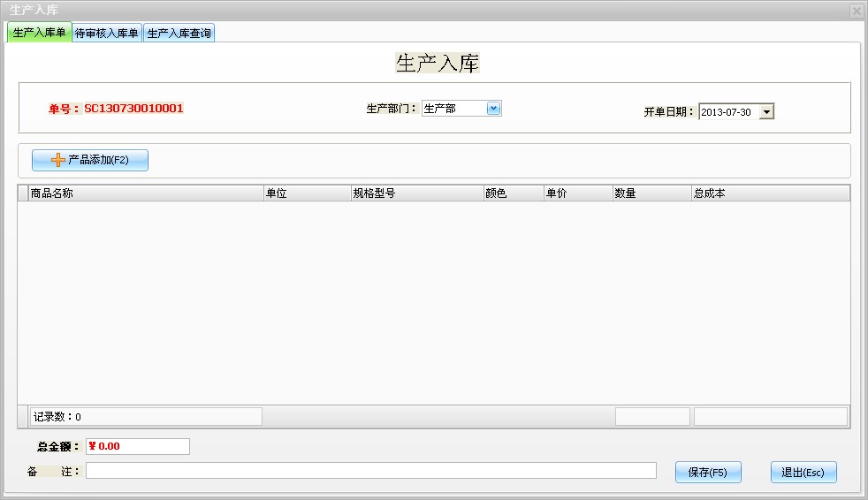Open the 待审核入库单 tab
Screen dimensions: 868x500
pos(107,34)
